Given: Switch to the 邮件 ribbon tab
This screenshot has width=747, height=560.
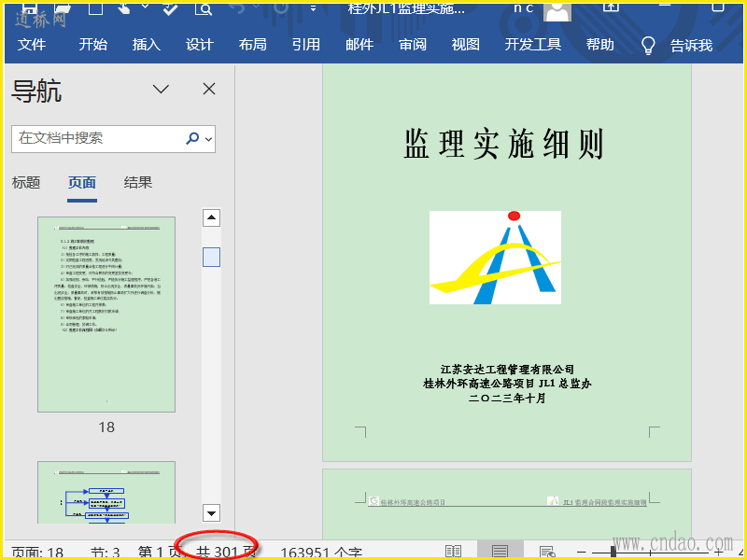Looking at the screenshot, I should pyautogui.click(x=359, y=45).
